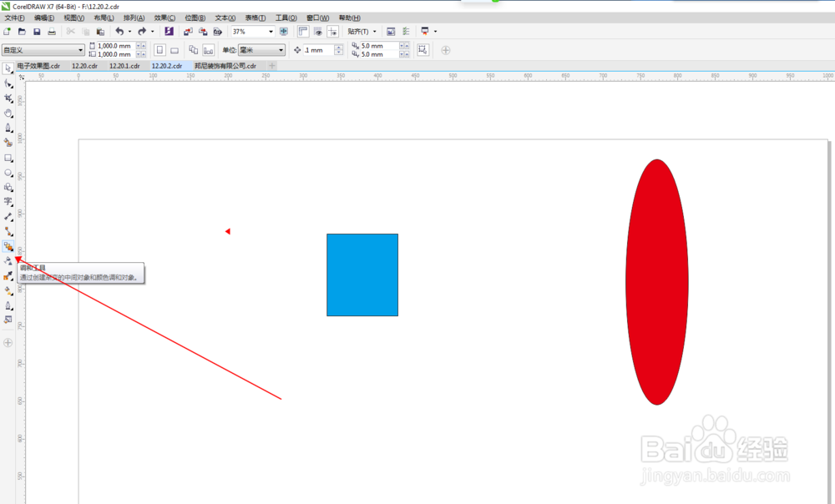Image resolution: width=835 pixels, height=504 pixels.
Task: Switch to 12.20.1.cdr tab
Action: point(124,66)
